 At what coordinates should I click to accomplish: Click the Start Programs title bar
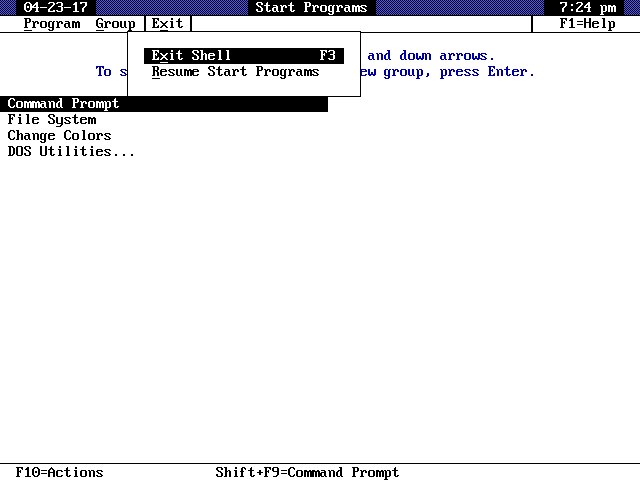[x=311, y=7]
